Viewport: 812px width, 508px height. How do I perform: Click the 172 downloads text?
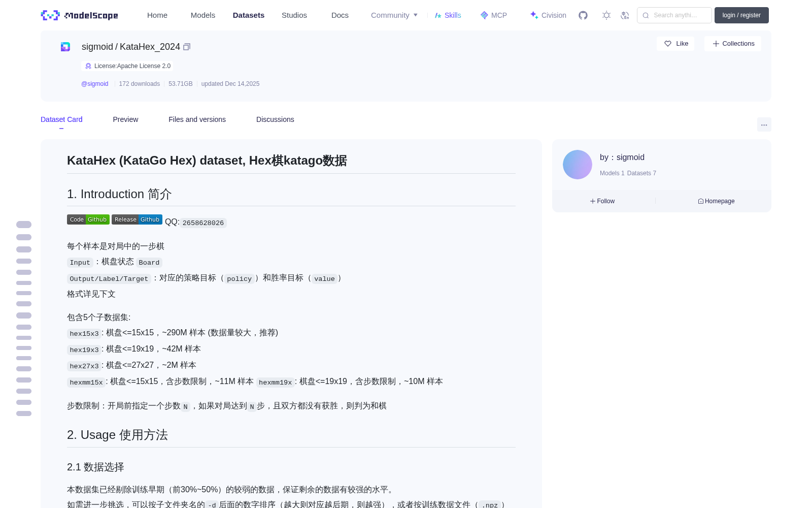139,84
